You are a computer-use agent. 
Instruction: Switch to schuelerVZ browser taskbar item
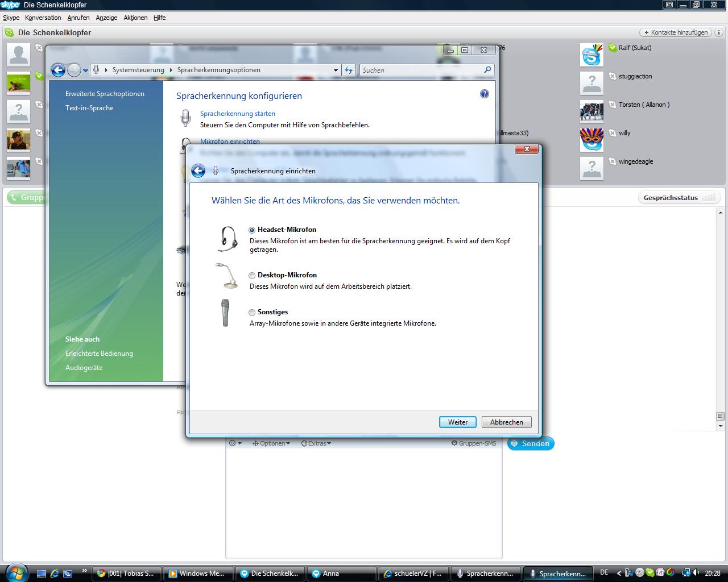click(413, 573)
